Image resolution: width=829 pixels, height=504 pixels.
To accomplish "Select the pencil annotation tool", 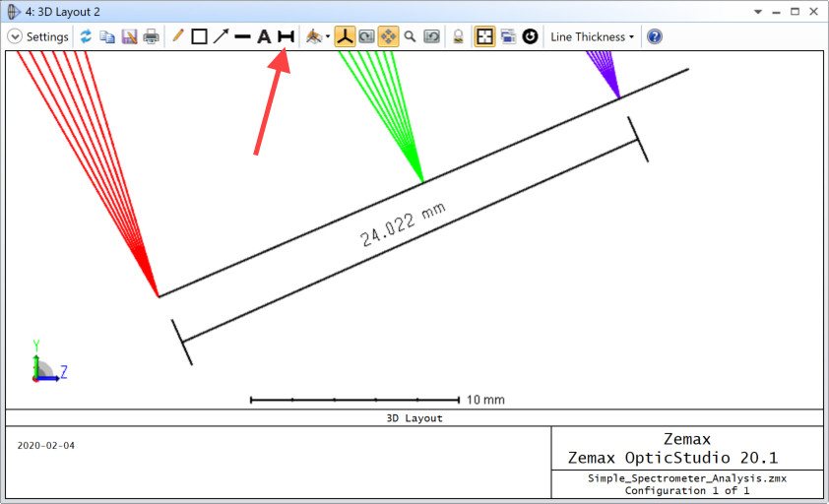I will (x=178, y=36).
